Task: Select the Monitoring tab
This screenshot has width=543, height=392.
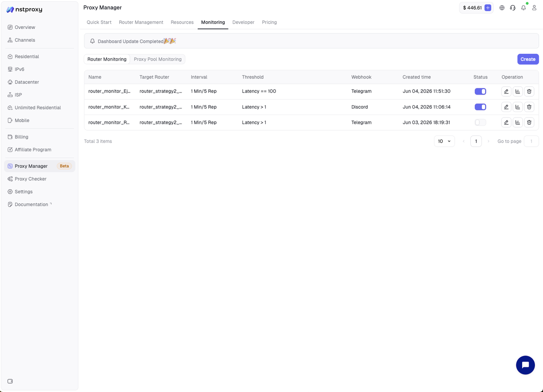Action: (213, 22)
